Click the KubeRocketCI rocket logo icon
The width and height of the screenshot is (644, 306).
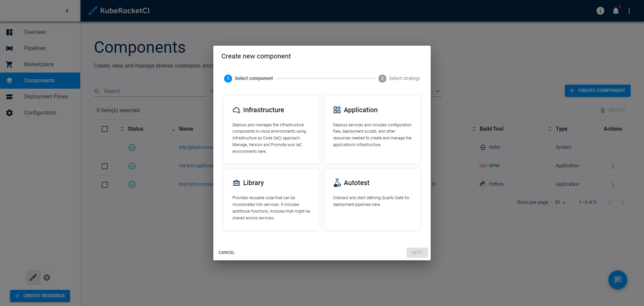coord(93,11)
